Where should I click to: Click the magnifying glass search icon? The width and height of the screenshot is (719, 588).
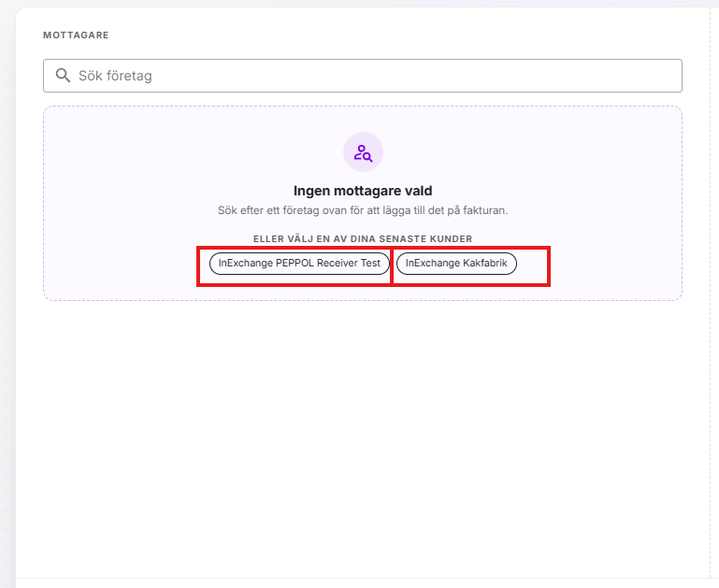(63, 75)
